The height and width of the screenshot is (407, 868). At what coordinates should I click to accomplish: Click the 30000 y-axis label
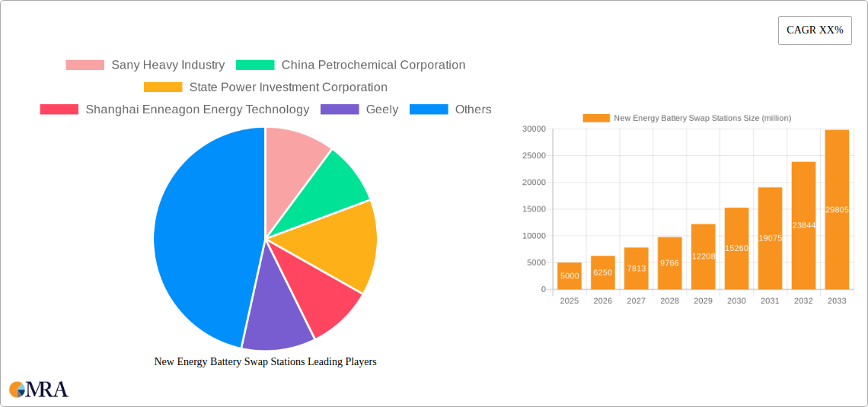click(x=535, y=129)
